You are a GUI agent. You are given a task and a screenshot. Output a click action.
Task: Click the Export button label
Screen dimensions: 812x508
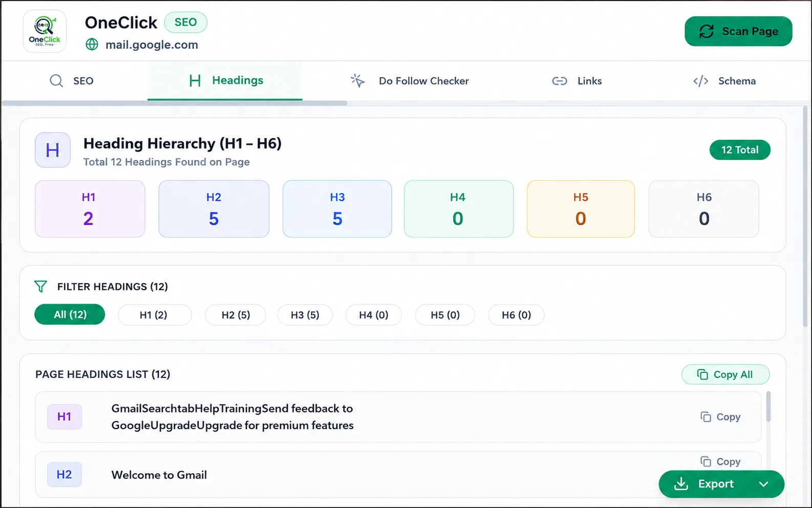point(716,484)
